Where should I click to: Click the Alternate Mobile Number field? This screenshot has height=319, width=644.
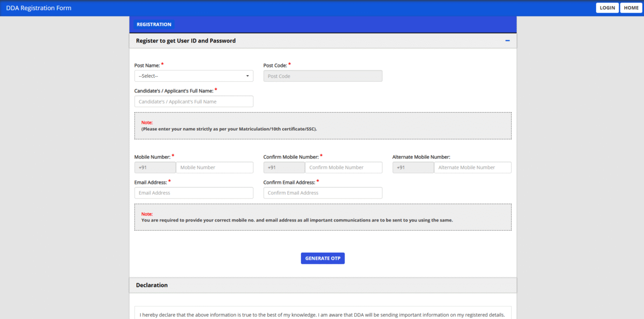click(472, 167)
